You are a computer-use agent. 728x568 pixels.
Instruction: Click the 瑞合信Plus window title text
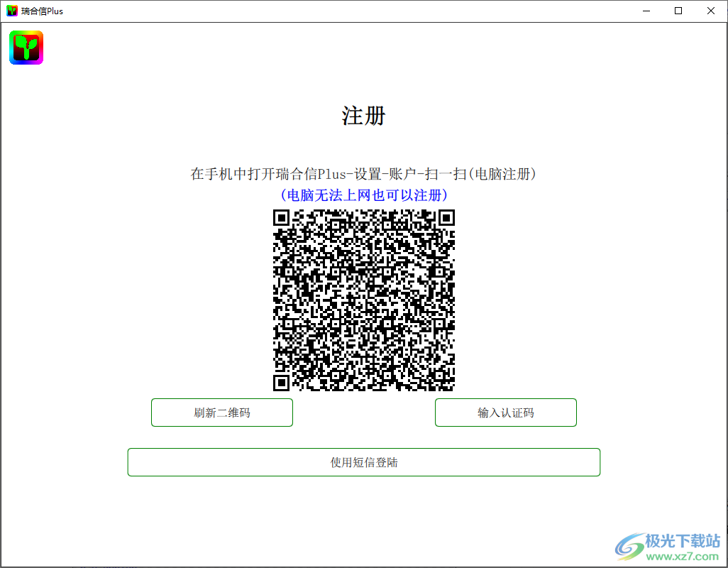[42, 11]
